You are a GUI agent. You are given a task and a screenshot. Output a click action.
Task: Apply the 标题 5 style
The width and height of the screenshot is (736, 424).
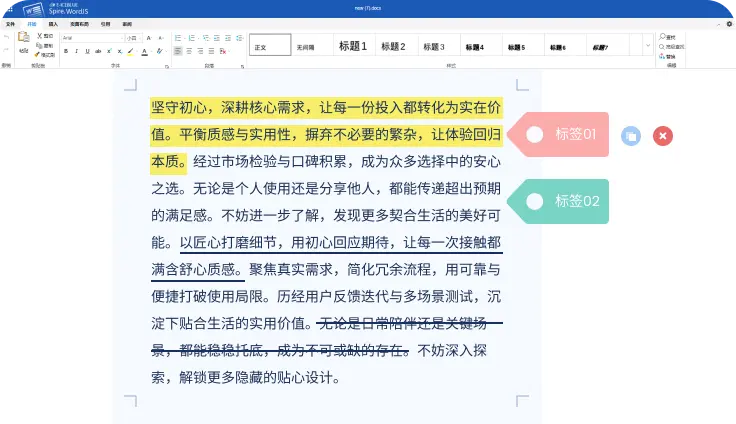[x=523, y=45]
